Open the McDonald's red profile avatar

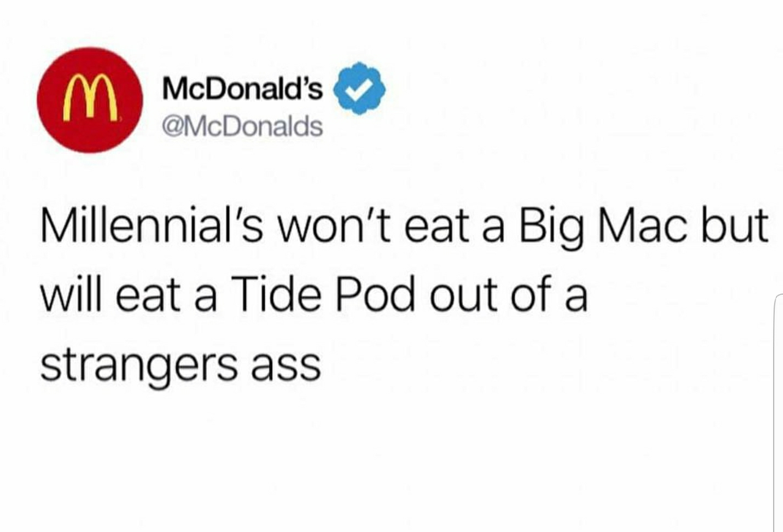90,100
